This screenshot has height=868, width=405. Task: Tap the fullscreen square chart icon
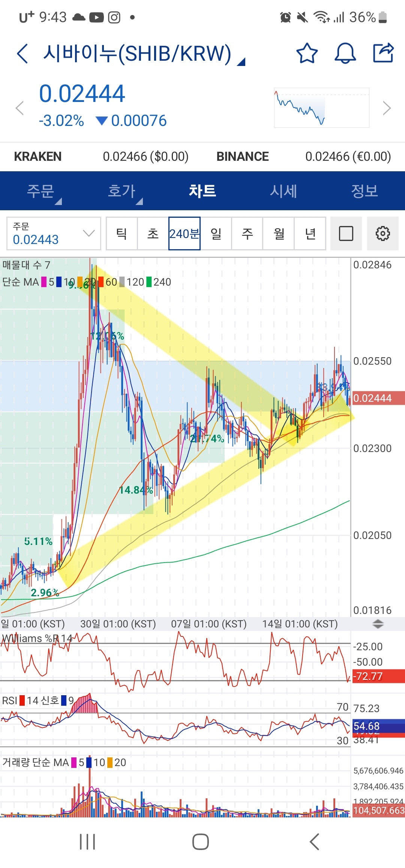click(x=346, y=233)
